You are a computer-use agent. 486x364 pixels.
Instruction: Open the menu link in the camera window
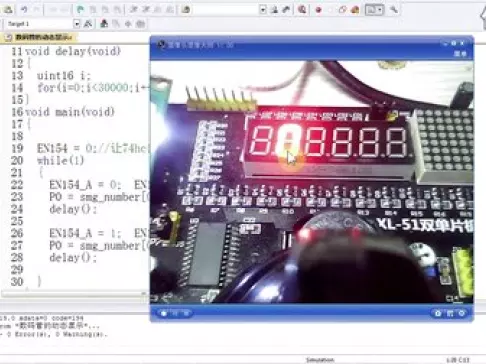pos(460,54)
